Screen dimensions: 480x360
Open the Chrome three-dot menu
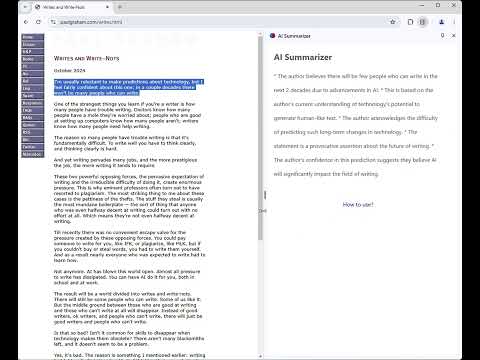[454, 22]
